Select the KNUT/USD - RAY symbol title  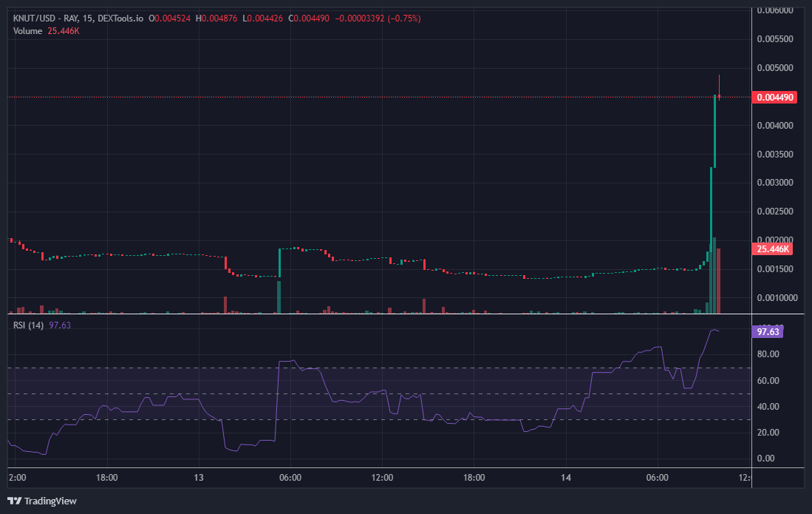46,18
